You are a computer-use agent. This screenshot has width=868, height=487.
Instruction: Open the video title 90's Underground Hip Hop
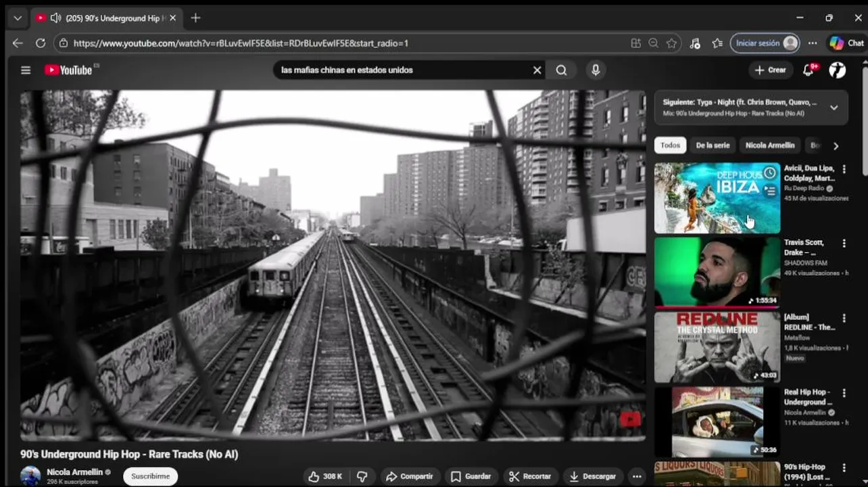pyautogui.click(x=129, y=455)
